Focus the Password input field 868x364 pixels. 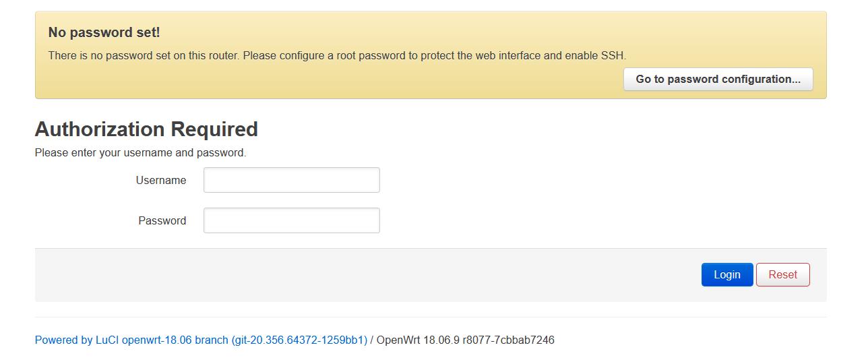[x=292, y=220]
